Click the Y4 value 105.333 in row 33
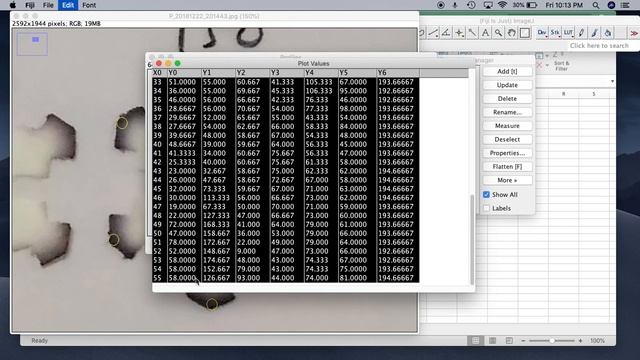This screenshot has width=640, height=360. coord(319,82)
